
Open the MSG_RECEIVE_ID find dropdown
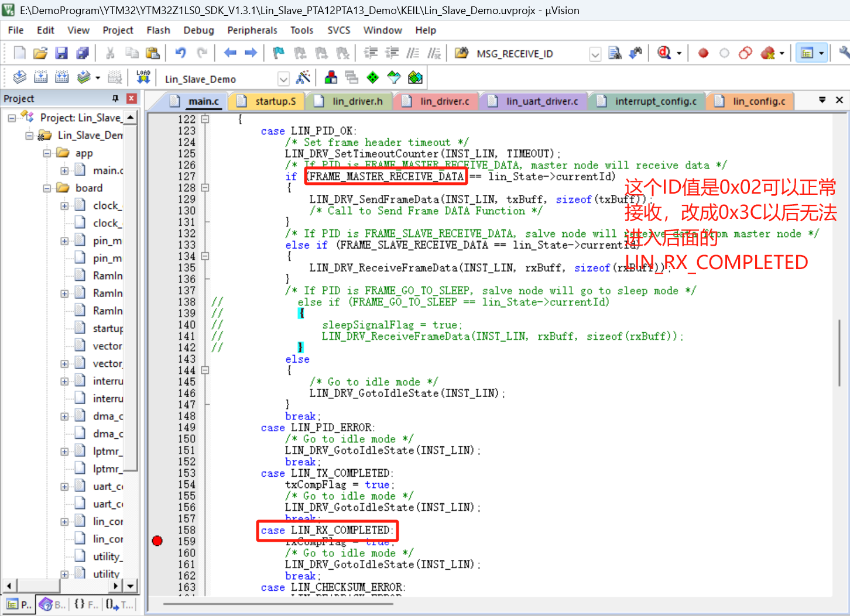tap(595, 54)
